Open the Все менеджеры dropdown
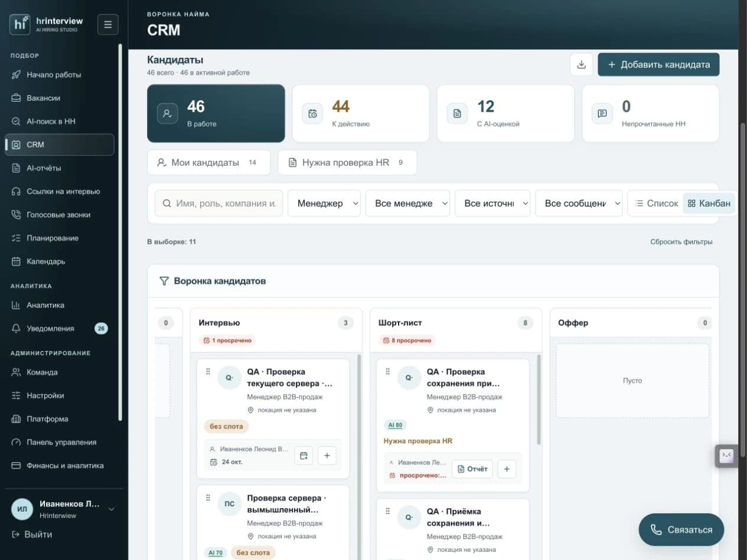 pyautogui.click(x=407, y=203)
